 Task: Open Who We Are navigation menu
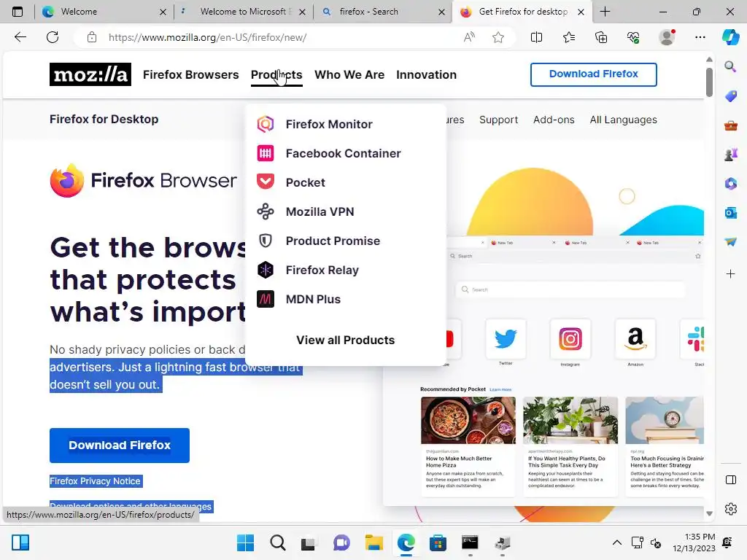[x=349, y=75]
